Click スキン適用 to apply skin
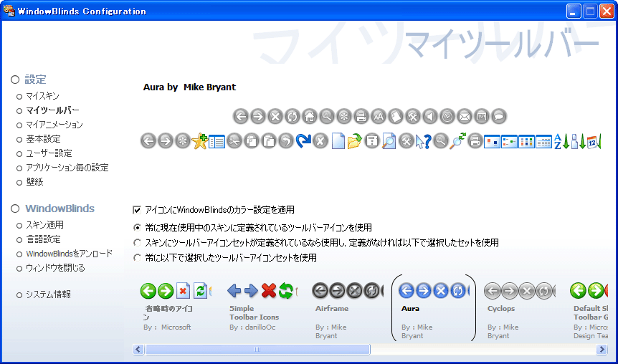The width and height of the screenshot is (618, 364). click(44, 225)
